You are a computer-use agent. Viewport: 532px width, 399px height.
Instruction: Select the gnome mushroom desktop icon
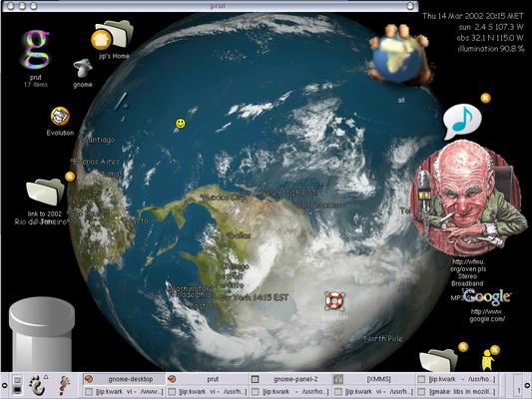83,68
